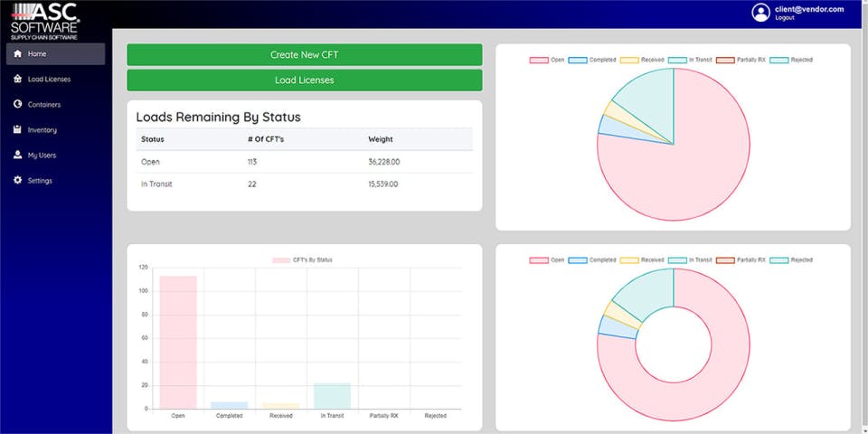Click the Weight column header
Screen dimensions: 868x434
click(x=381, y=139)
